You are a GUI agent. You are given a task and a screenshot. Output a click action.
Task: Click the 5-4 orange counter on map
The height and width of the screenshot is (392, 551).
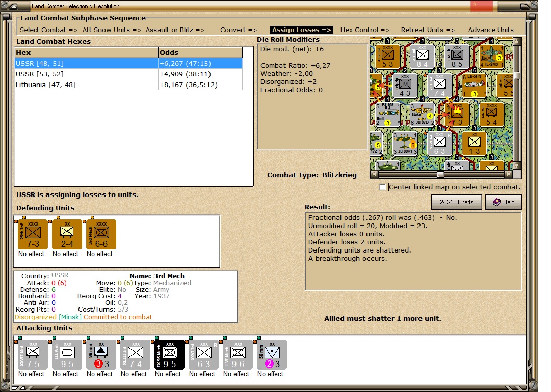coord(491,115)
